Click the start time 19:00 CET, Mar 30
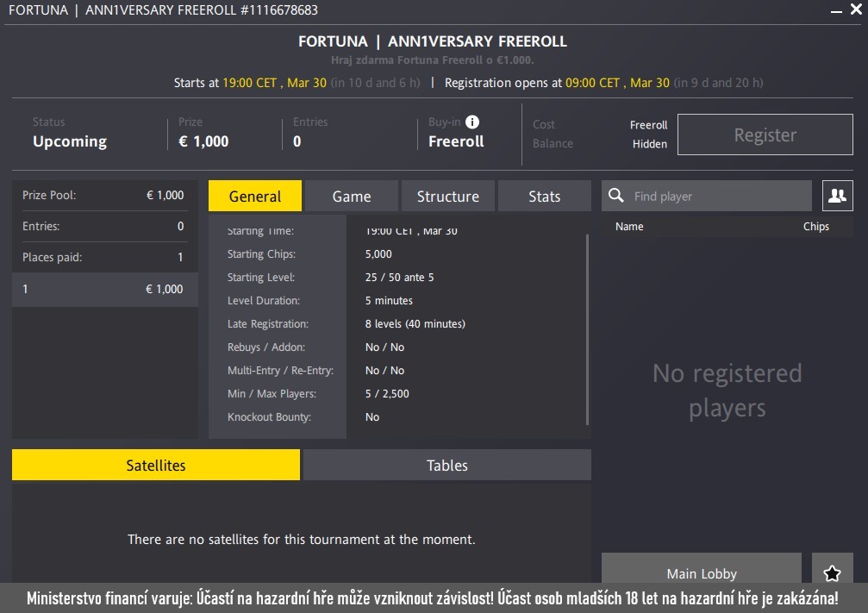The image size is (868, 613). click(275, 83)
